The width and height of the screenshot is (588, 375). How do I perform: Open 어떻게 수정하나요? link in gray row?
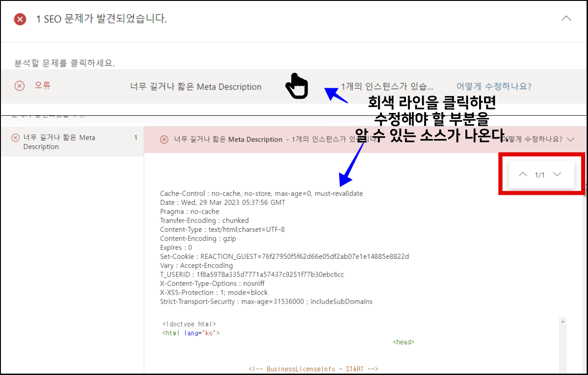click(494, 86)
